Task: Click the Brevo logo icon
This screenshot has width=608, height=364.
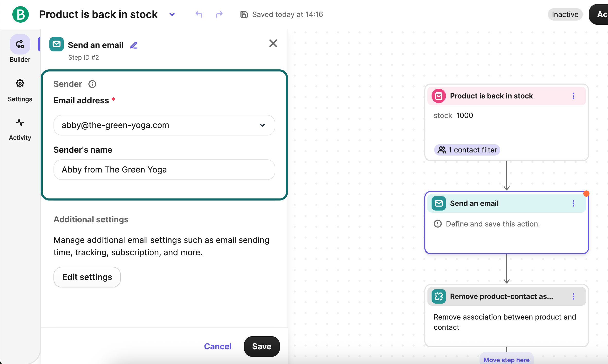Action: click(x=20, y=14)
